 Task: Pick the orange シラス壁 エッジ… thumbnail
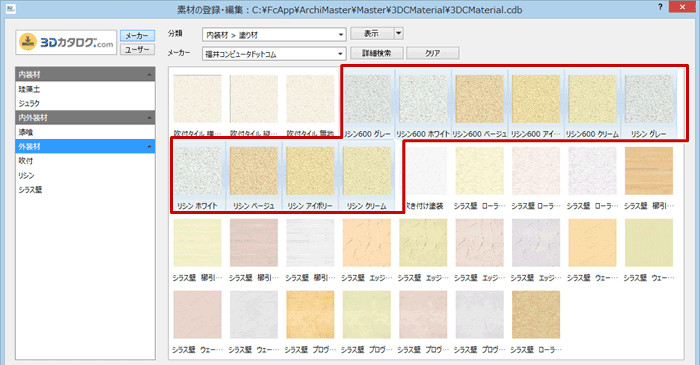tap(367, 243)
